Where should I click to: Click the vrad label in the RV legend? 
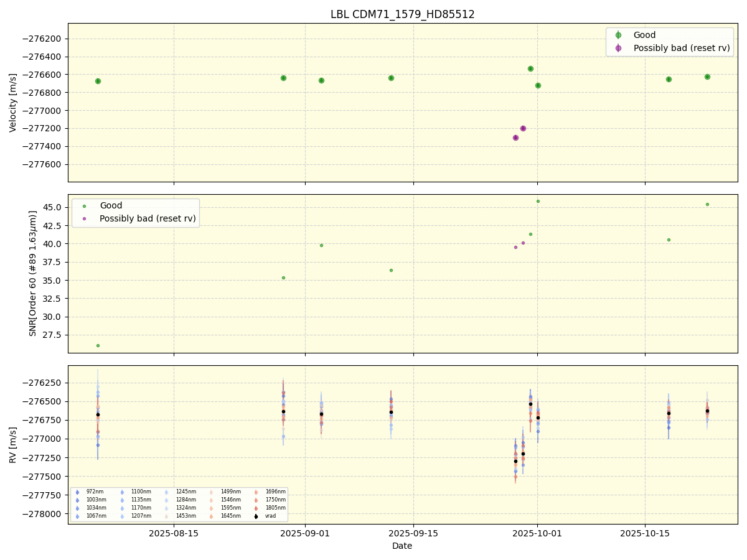point(271,516)
